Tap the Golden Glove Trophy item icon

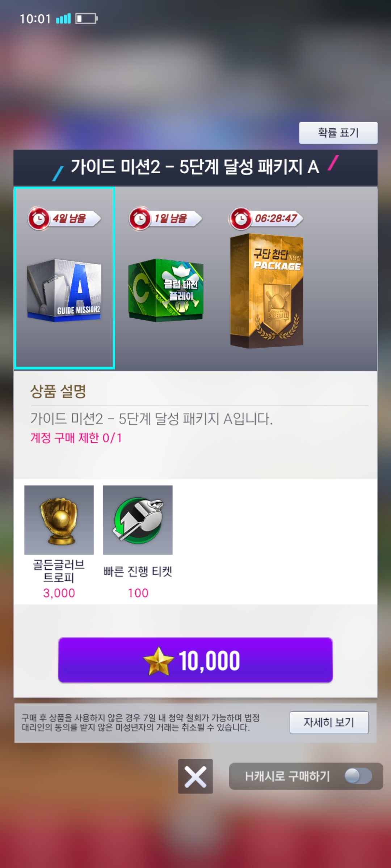coord(59,520)
